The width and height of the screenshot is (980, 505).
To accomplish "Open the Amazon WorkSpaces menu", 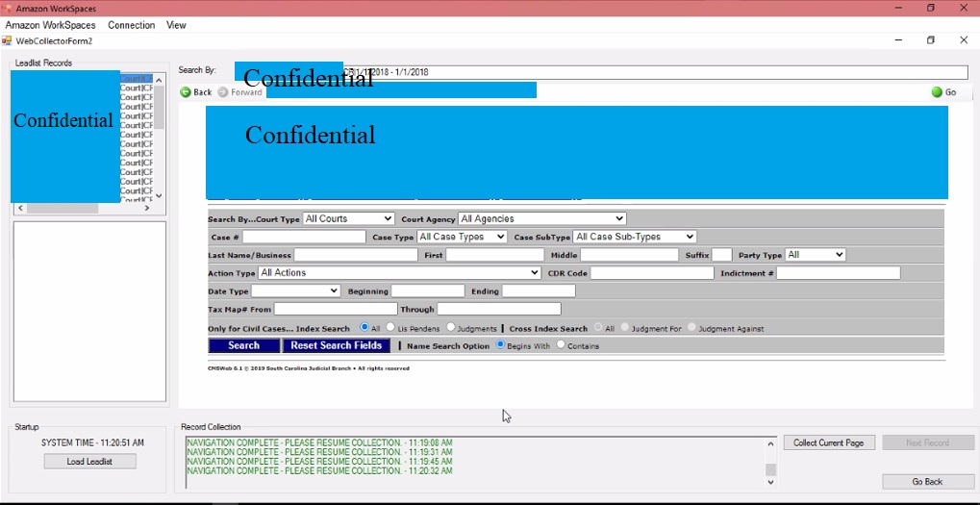I will click(x=51, y=25).
